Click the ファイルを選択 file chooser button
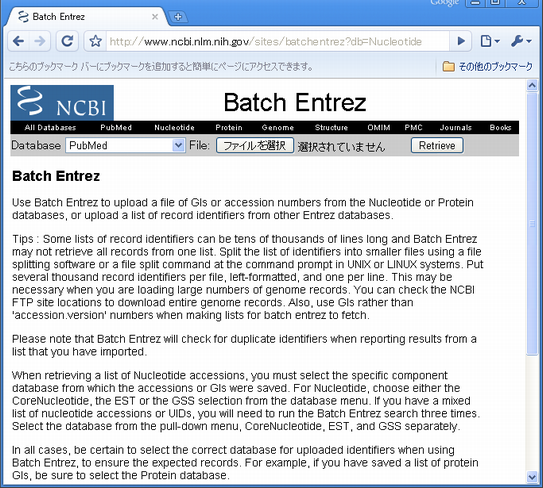Screen dimensions: 543x488 pyautogui.click(x=255, y=145)
